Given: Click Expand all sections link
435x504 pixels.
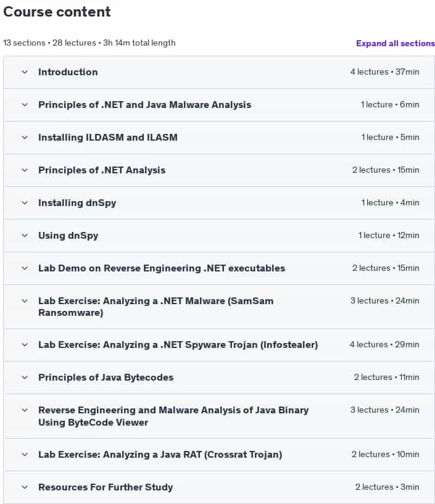Looking at the screenshot, I should click(395, 43).
